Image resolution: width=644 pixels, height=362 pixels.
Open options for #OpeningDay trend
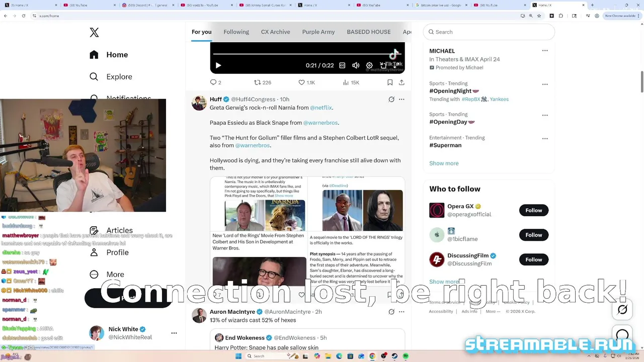click(x=545, y=115)
